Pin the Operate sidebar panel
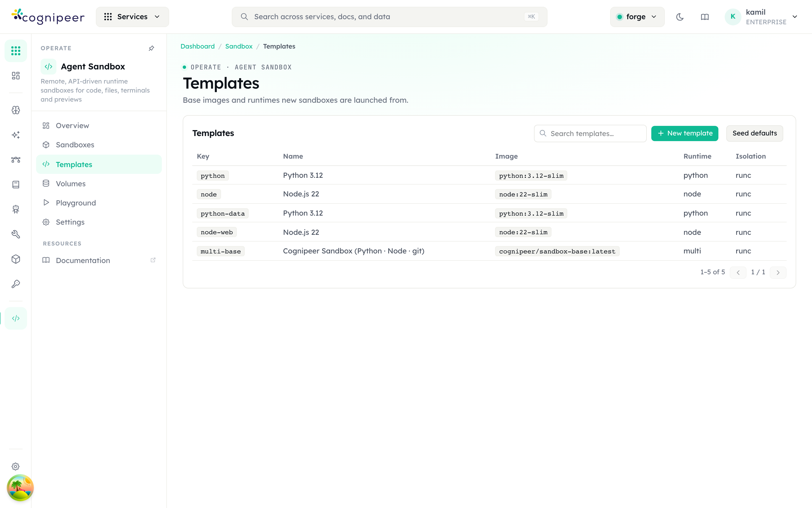 pos(151,48)
